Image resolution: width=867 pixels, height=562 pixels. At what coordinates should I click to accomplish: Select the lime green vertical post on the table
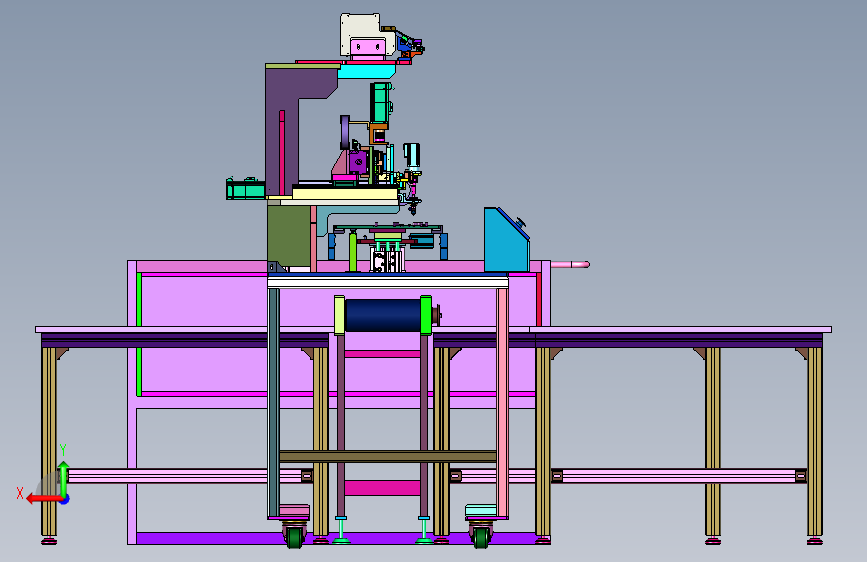[353, 252]
